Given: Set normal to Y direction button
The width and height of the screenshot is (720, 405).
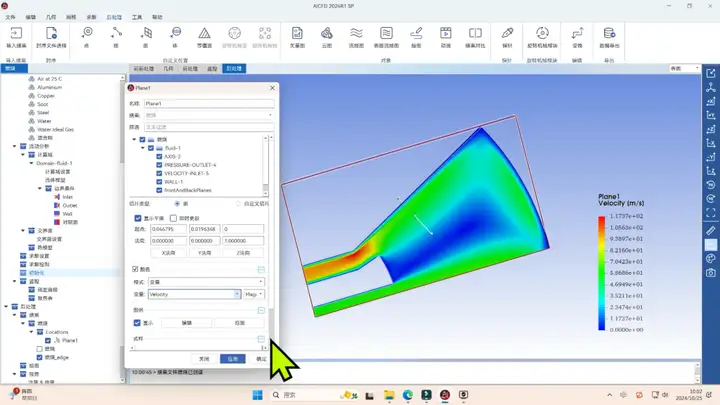Looking at the screenshot, I should pyautogui.click(x=204, y=253).
